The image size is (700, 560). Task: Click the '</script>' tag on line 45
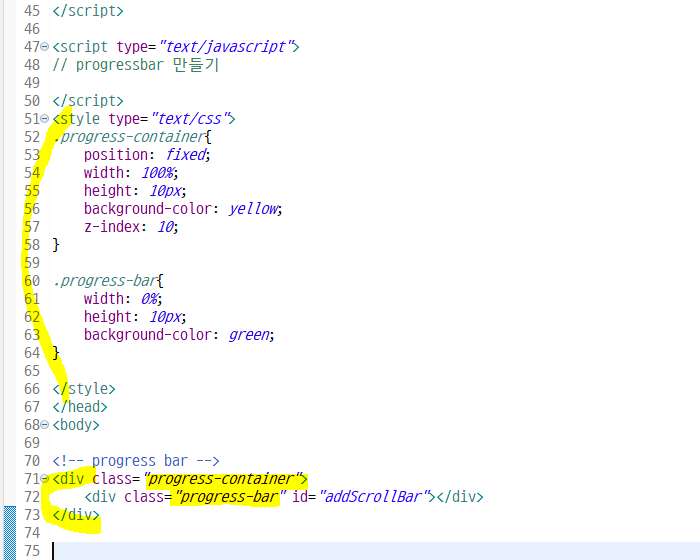[88, 11]
